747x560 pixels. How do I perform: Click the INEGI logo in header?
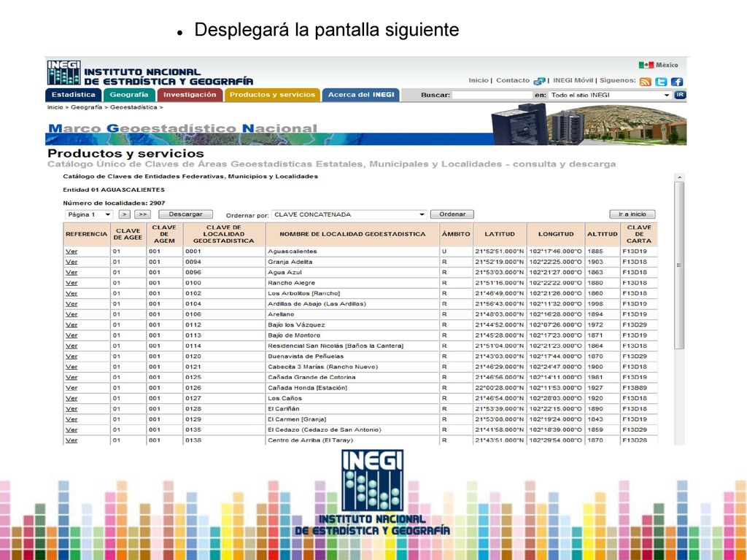[64, 73]
